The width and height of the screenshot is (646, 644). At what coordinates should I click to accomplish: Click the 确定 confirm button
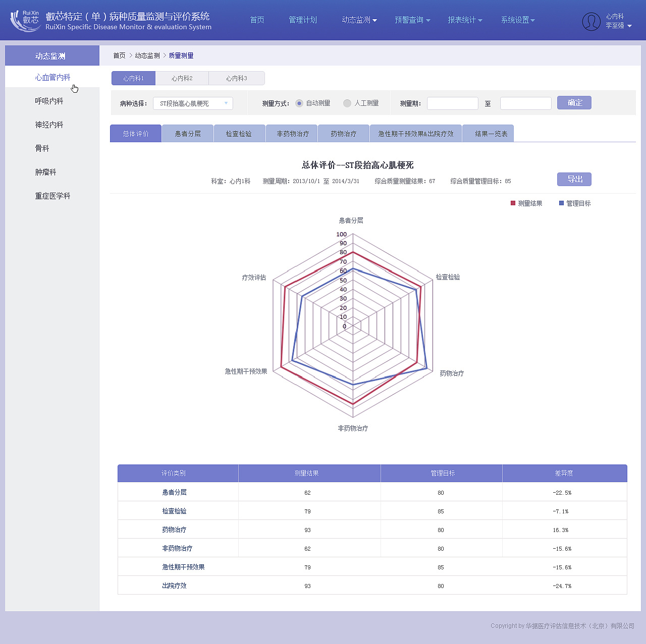point(574,102)
